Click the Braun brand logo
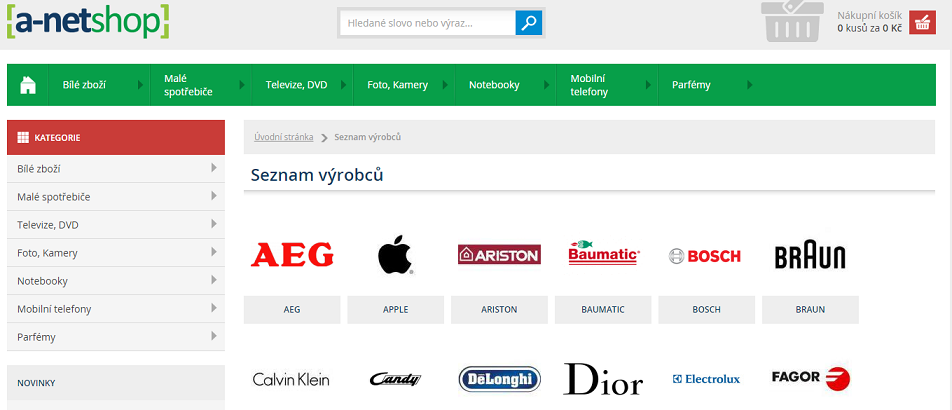The height and width of the screenshot is (410, 952). point(810,256)
